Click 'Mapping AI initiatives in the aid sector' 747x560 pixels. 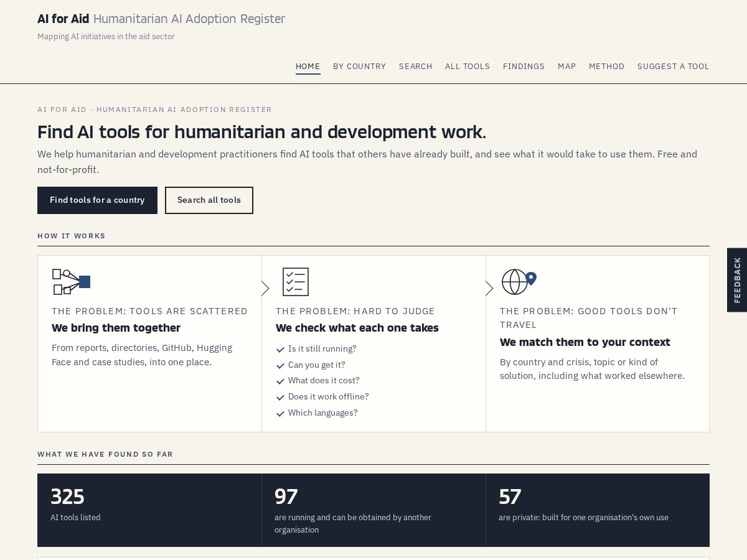tap(106, 37)
